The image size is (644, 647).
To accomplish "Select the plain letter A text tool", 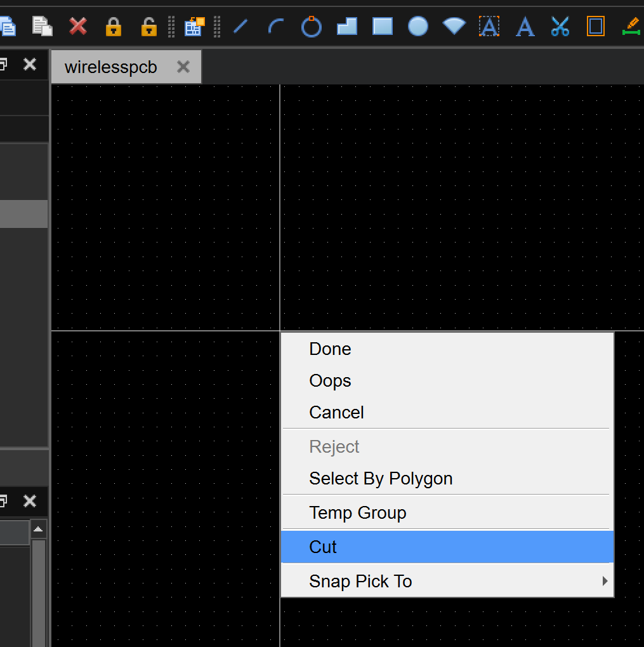I will click(x=525, y=27).
